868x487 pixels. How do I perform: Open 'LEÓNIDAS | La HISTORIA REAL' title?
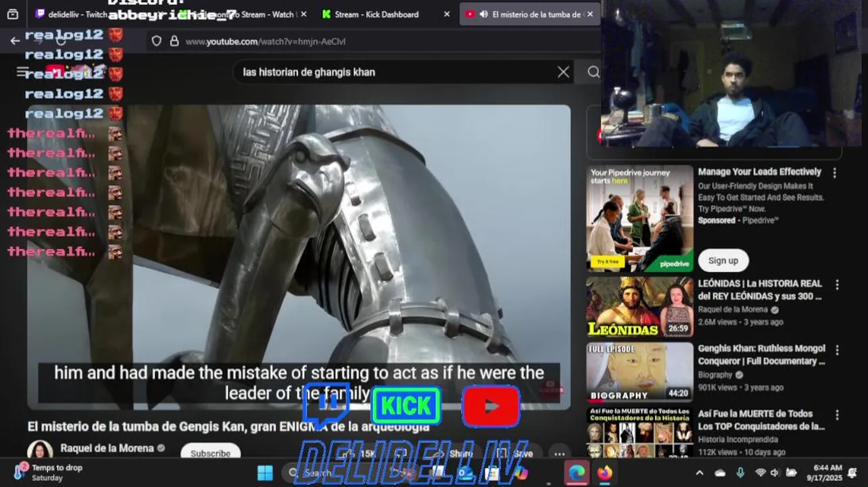pos(760,290)
